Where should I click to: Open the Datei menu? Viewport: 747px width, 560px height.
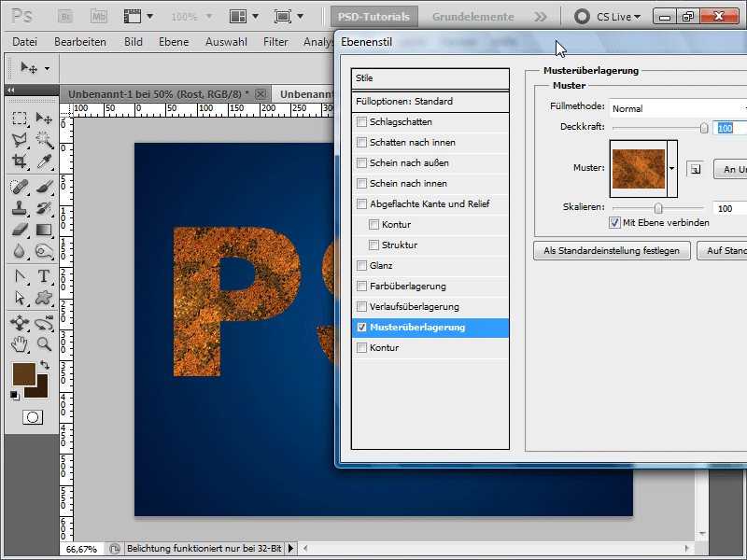[25, 42]
